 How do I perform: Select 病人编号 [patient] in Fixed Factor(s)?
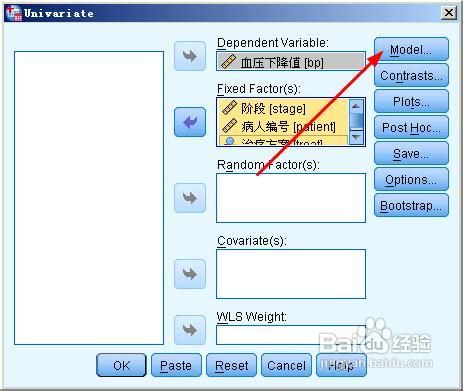[283, 126]
